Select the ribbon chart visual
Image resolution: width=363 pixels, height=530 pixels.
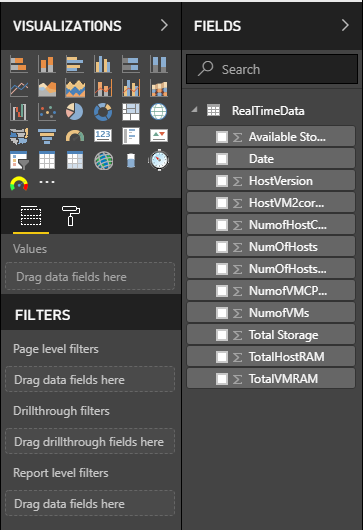click(x=159, y=88)
